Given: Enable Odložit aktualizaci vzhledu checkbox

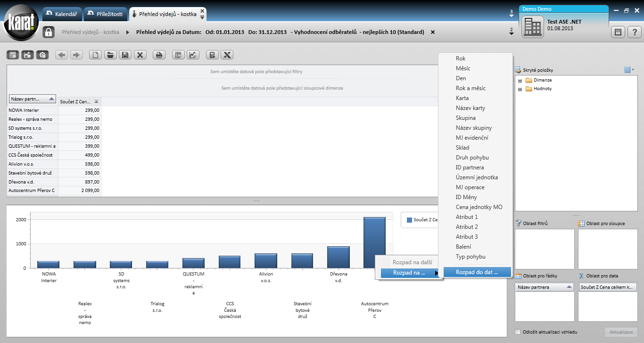Looking at the screenshot, I should [x=518, y=332].
